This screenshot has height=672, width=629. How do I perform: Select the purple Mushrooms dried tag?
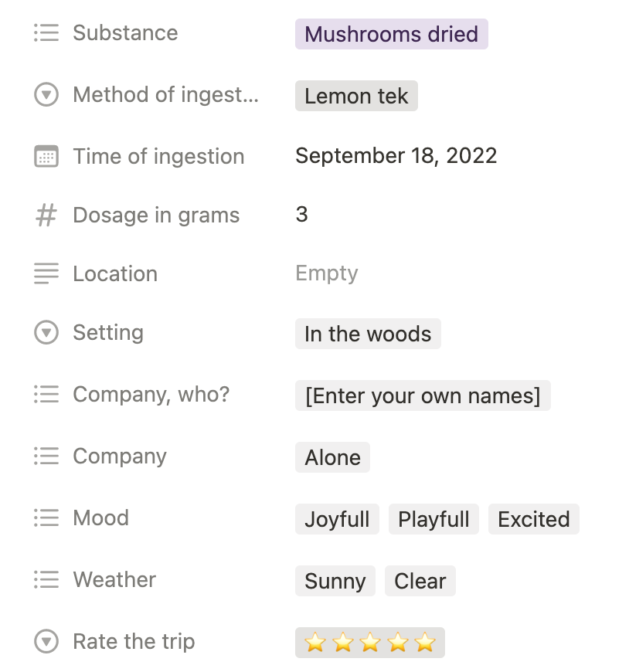click(391, 35)
